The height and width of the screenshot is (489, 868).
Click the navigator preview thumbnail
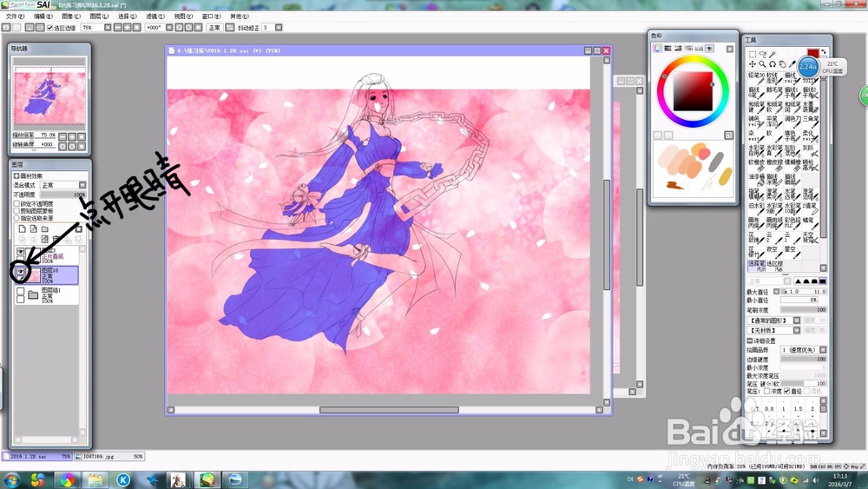(49, 94)
